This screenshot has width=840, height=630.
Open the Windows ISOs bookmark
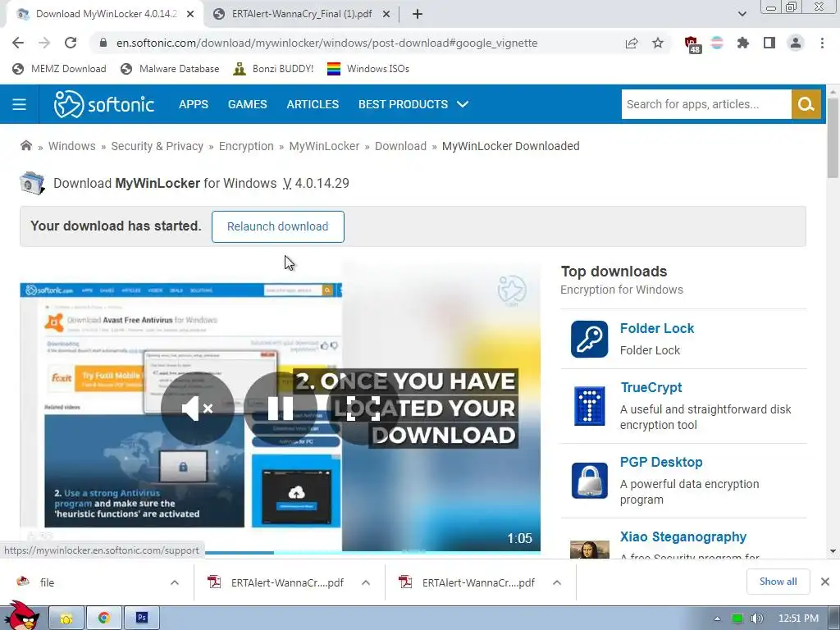tap(368, 69)
